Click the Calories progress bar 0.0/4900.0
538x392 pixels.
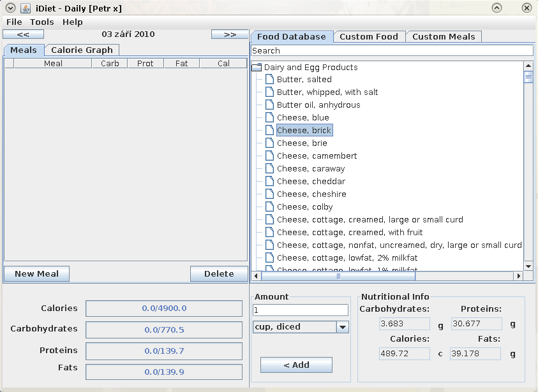(164, 309)
